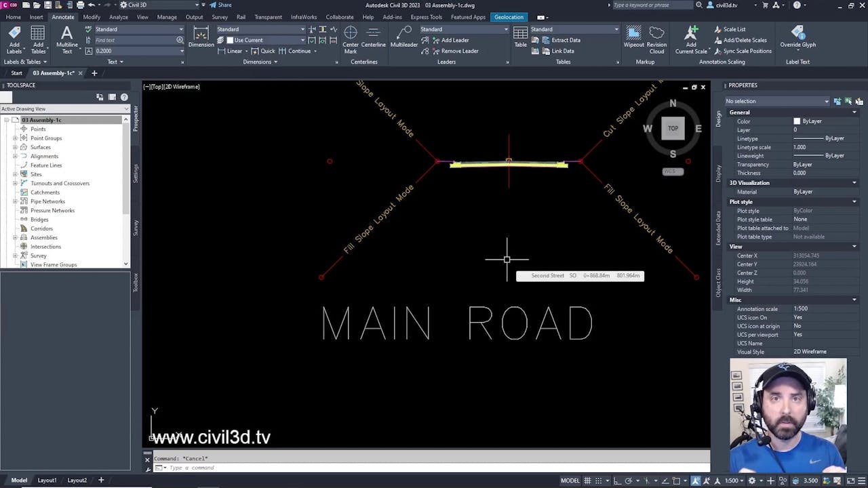Image resolution: width=868 pixels, height=488 pixels.
Task: Activate the Dimension tool
Action: (201, 39)
